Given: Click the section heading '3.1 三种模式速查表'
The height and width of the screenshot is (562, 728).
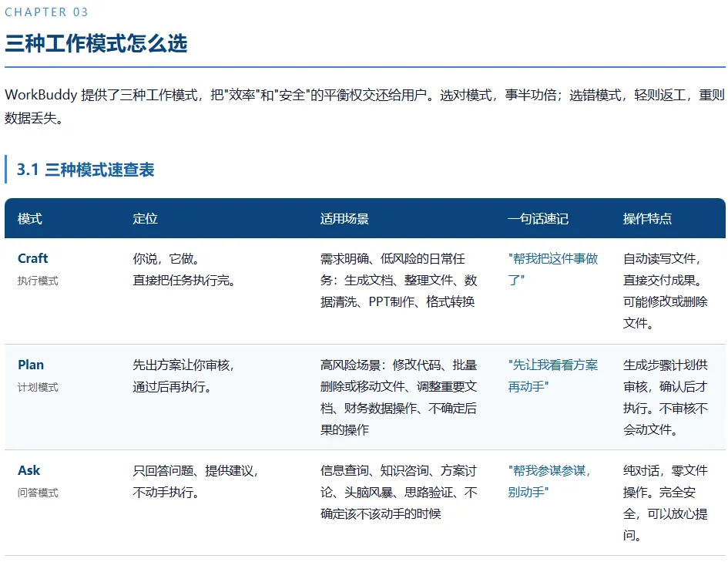Looking at the screenshot, I should (86, 170).
